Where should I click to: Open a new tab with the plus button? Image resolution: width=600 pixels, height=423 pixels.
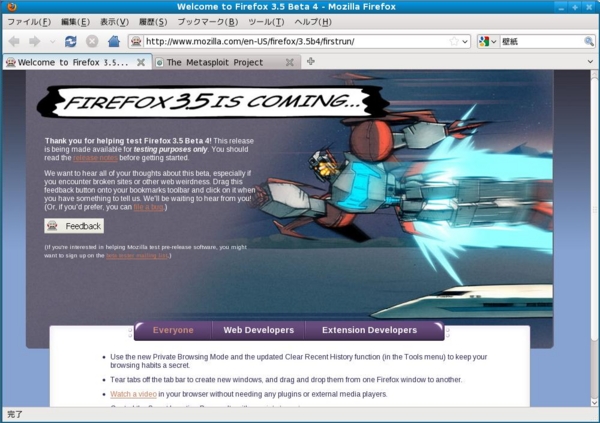coord(311,61)
